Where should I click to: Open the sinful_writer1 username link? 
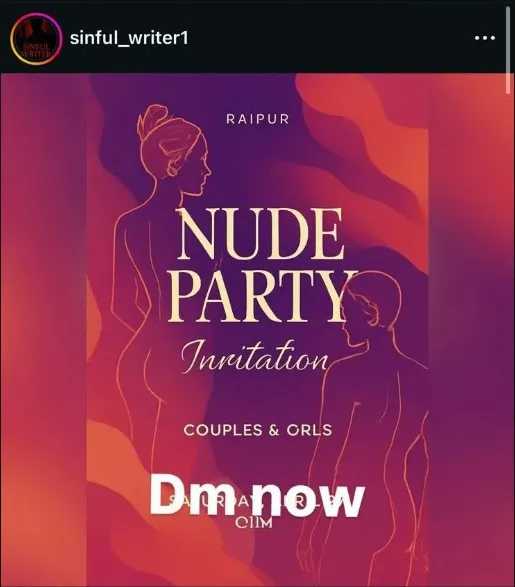[129, 38]
